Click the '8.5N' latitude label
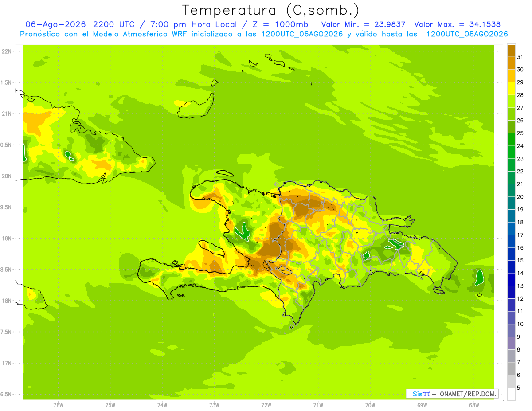532x411 pixels. pos(7,270)
